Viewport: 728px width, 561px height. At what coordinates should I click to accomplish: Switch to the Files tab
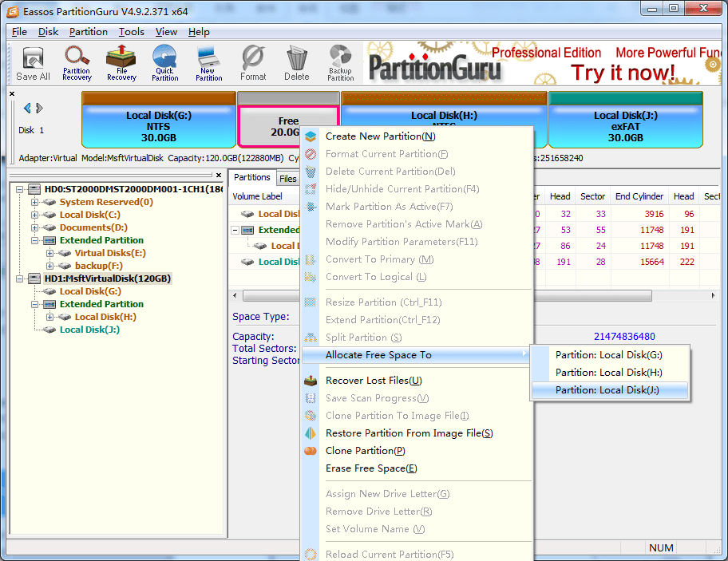[x=288, y=179]
